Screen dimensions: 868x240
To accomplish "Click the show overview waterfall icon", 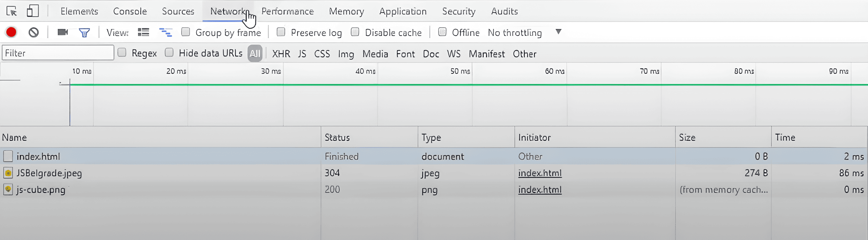I will tap(165, 33).
